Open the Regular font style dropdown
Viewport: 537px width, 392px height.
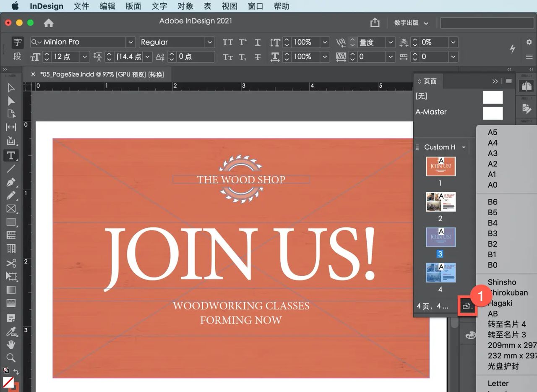[210, 42]
